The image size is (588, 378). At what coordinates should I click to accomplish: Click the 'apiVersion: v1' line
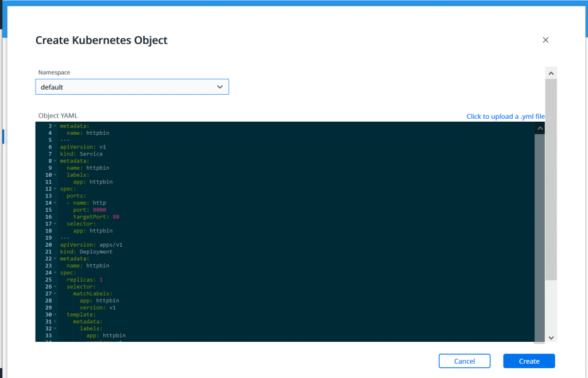coord(83,147)
